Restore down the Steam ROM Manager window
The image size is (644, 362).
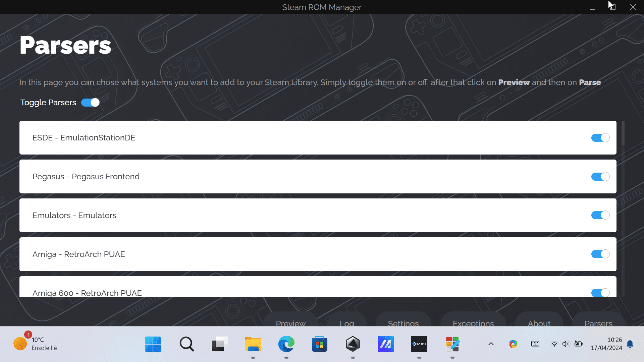pyautogui.click(x=613, y=7)
